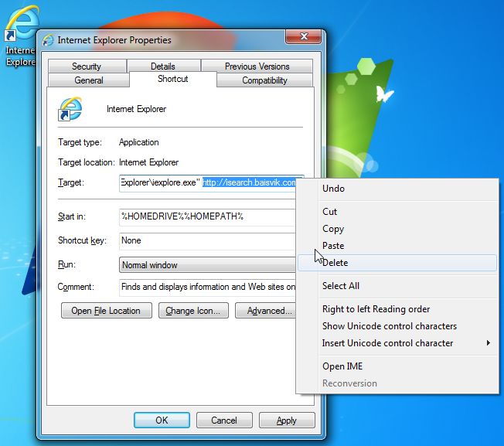The height and width of the screenshot is (446, 504).
Task: Expand Insert Unicode control character submenu
Action: (398, 343)
